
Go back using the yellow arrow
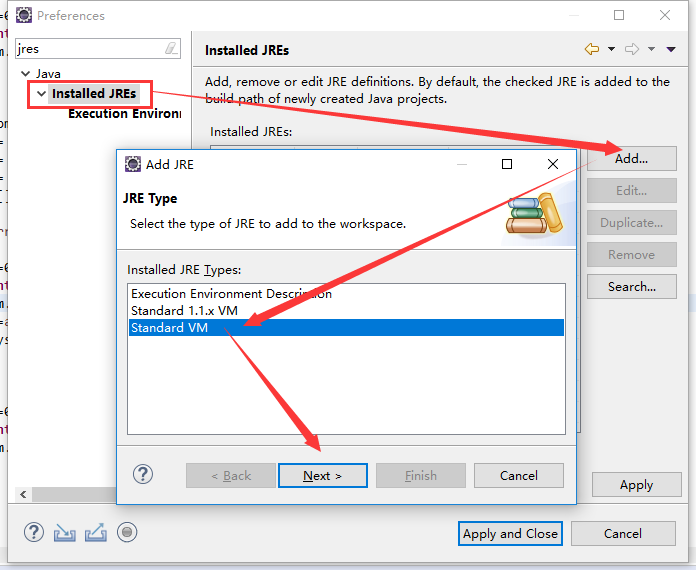click(x=592, y=49)
